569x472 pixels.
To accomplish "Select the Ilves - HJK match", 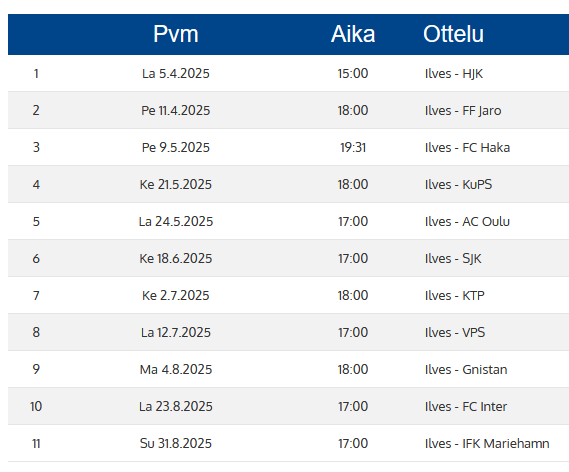I will 454,74.
